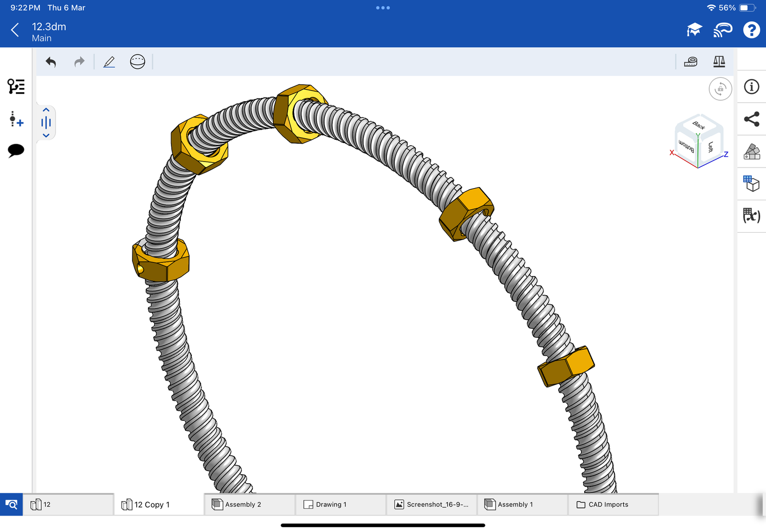Open the document info panel
This screenshot has width=766, height=532.
pos(751,87)
